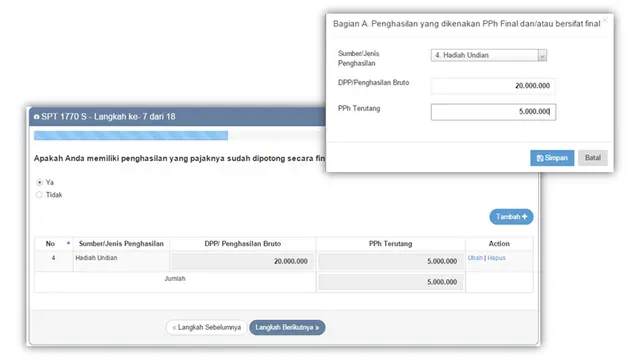Close the Bagian A dialog with X
Viewport: 640px width, 360px height.
[605, 19]
